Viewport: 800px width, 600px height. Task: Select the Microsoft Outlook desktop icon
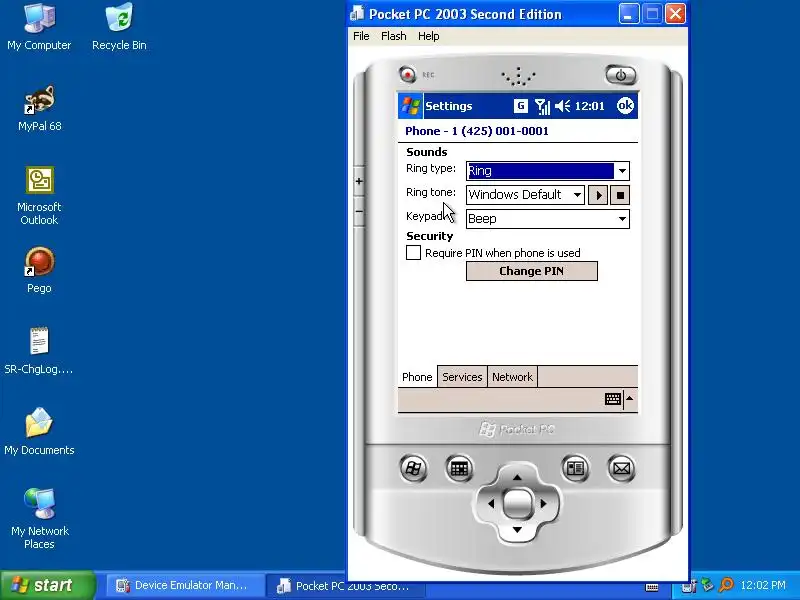tap(39, 195)
